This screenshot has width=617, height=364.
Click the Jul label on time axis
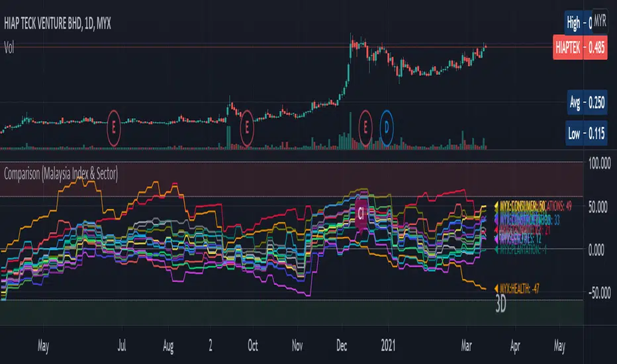point(122,346)
